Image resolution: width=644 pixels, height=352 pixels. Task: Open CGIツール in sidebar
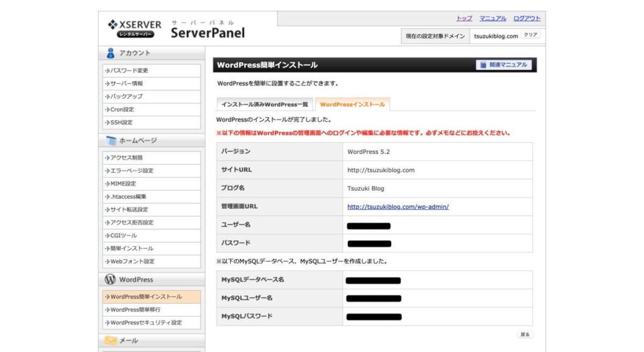tap(152, 236)
